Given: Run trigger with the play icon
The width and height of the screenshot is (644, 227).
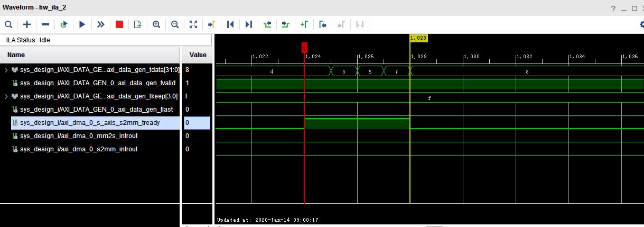Looking at the screenshot, I should pyautogui.click(x=82, y=24).
